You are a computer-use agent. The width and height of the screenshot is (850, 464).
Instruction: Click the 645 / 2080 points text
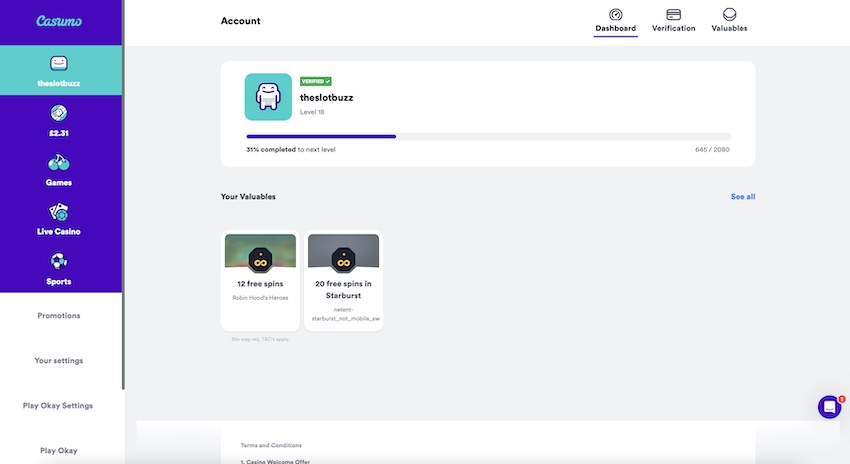[712, 150]
